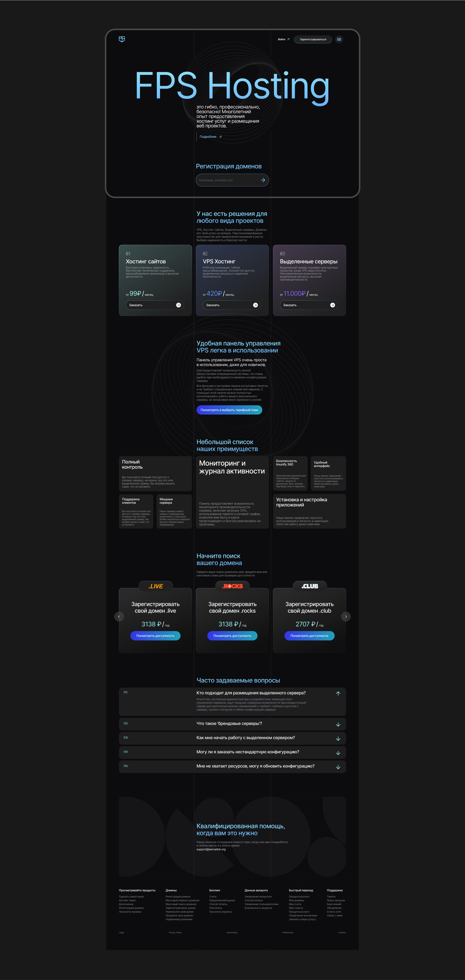The height and width of the screenshot is (980, 465).
Task: Collapse the first FAQ answer
Action: pos(338,694)
